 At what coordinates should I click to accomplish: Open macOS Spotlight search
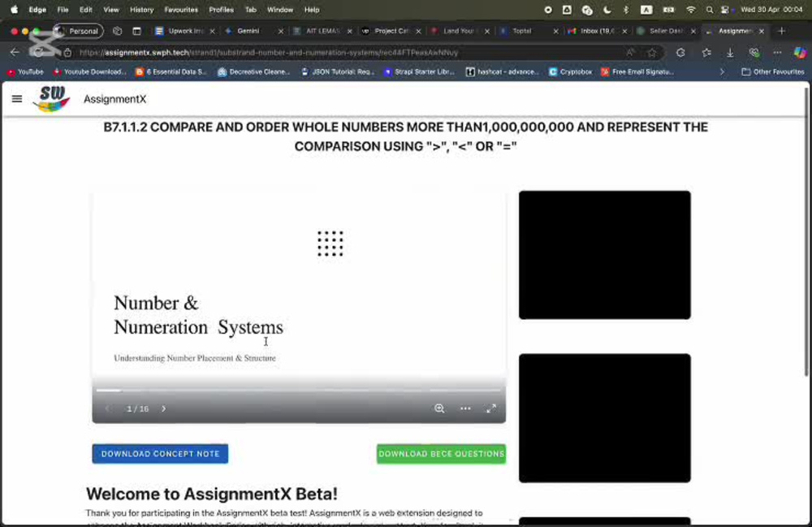point(710,9)
